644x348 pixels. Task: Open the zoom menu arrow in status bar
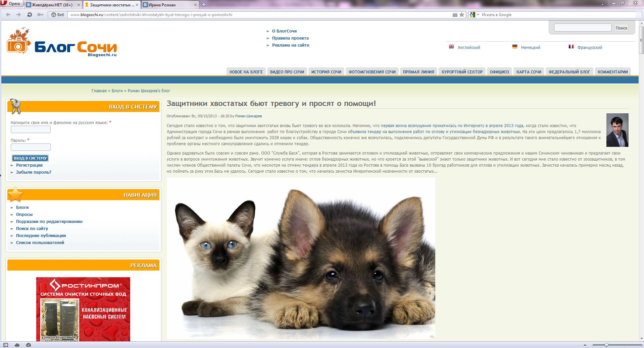(x=585, y=345)
